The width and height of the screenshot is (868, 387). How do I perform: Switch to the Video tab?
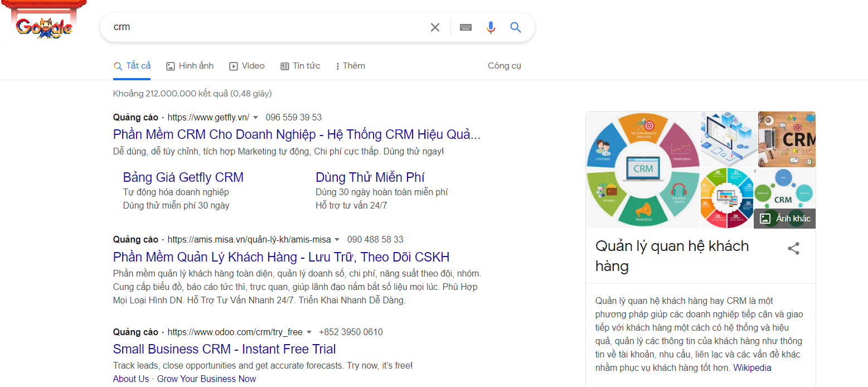(247, 66)
